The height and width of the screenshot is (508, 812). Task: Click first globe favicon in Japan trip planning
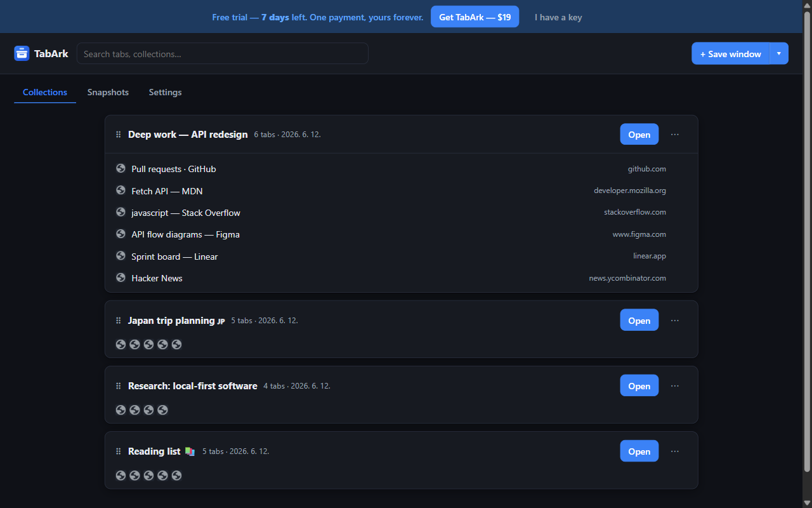click(121, 344)
